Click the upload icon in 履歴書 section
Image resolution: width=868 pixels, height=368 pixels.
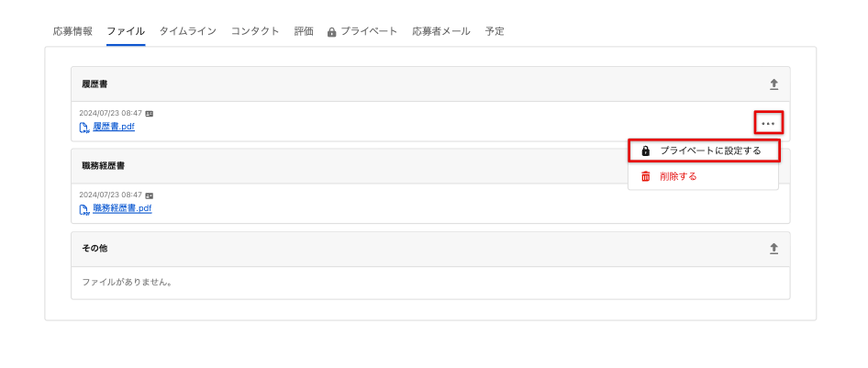point(773,84)
